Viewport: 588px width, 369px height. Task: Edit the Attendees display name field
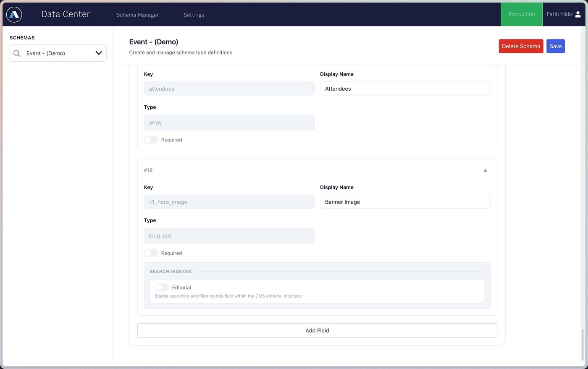coord(405,89)
